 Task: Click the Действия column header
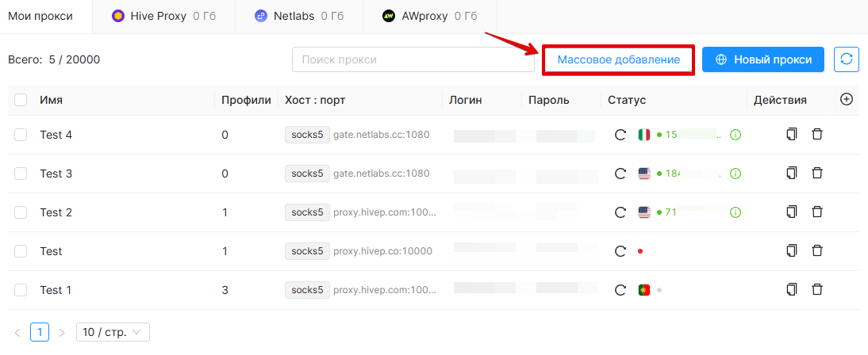point(780,100)
